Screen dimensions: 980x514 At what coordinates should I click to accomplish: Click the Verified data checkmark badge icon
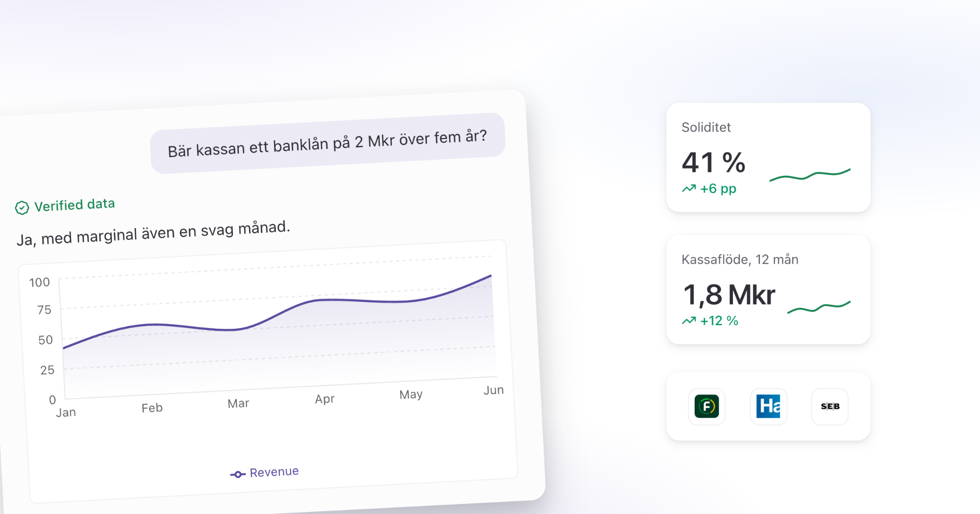(x=22, y=208)
